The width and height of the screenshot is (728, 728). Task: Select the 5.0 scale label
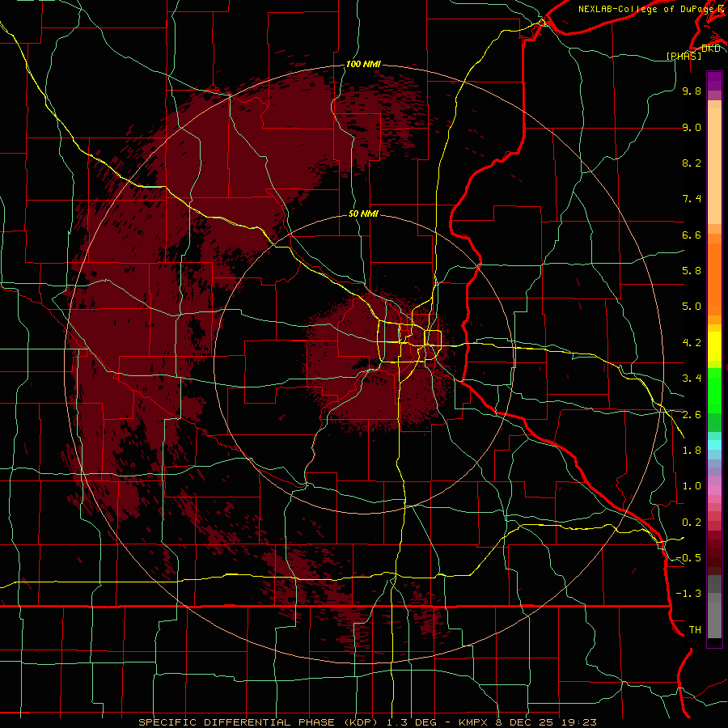pos(692,307)
